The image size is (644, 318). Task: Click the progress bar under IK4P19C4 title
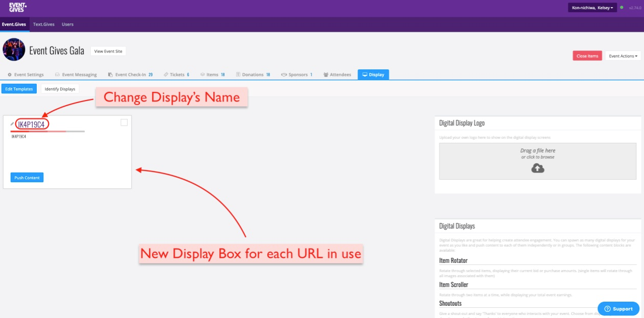(x=47, y=131)
